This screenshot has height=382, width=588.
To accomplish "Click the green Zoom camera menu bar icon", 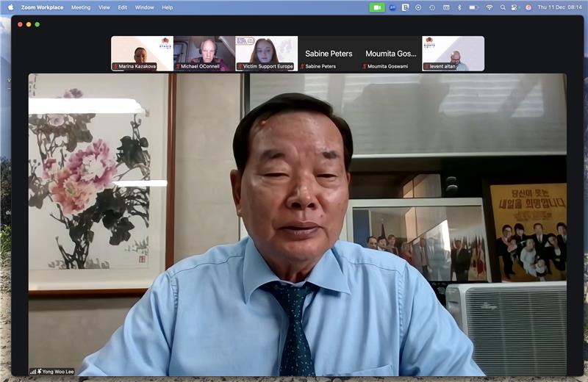I will [377, 7].
